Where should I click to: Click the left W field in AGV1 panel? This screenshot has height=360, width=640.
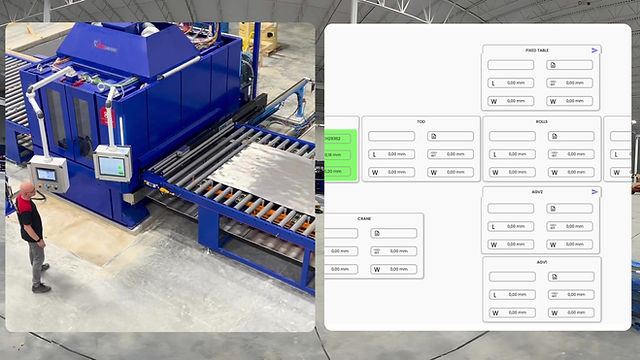point(512,313)
